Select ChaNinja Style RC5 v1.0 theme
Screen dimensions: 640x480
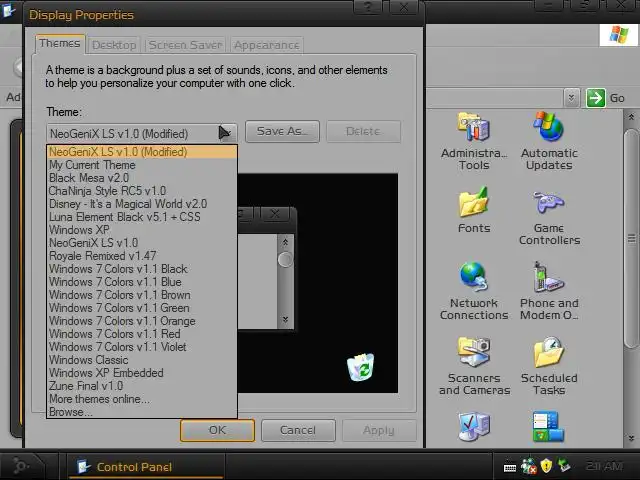pyautogui.click(x=142, y=191)
